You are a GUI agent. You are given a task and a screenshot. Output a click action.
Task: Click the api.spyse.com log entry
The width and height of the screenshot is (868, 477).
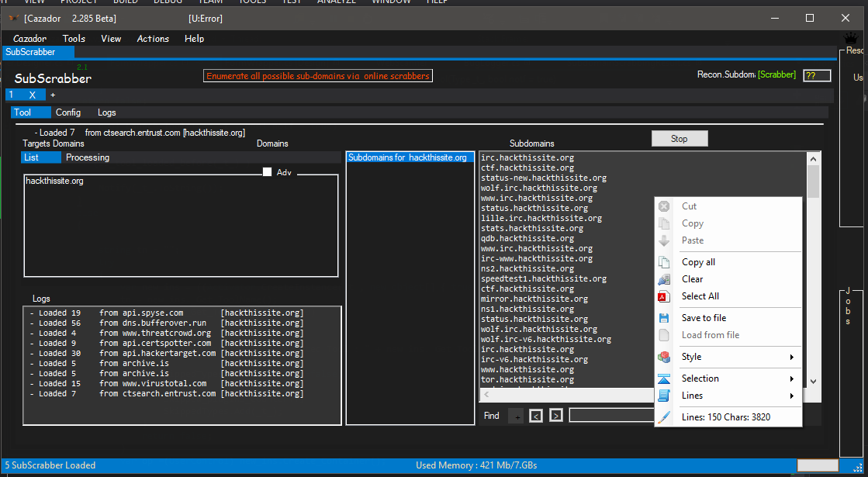pyautogui.click(x=166, y=313)
